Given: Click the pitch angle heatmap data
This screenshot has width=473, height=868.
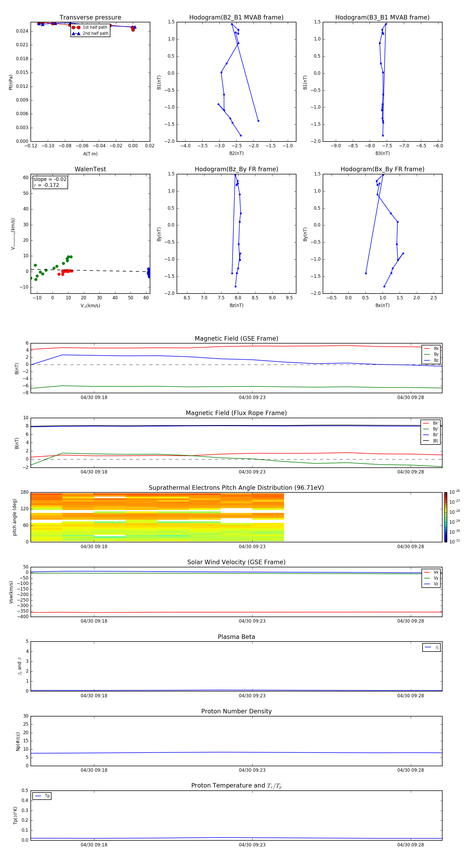Looking at the screenshot, I should [157, 517].
